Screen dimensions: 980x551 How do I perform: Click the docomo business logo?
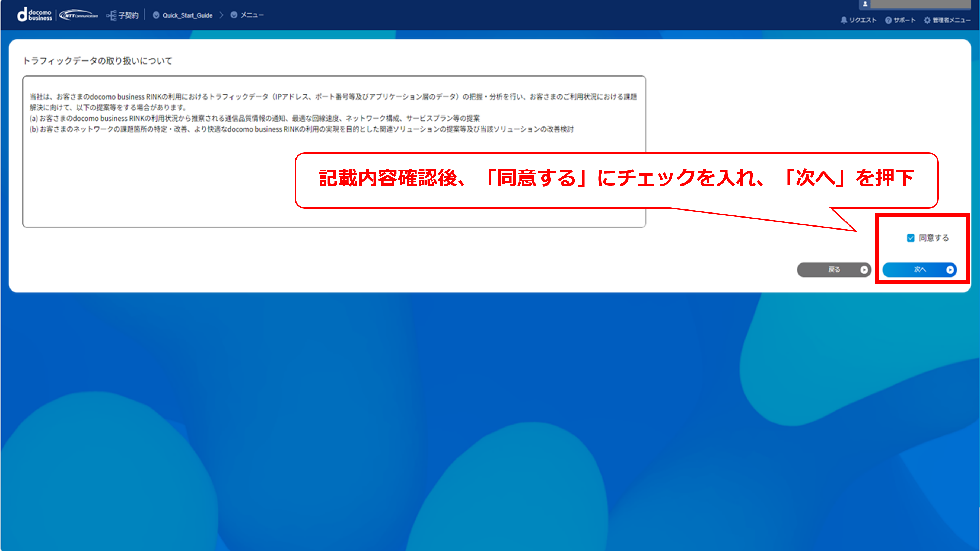35,15
